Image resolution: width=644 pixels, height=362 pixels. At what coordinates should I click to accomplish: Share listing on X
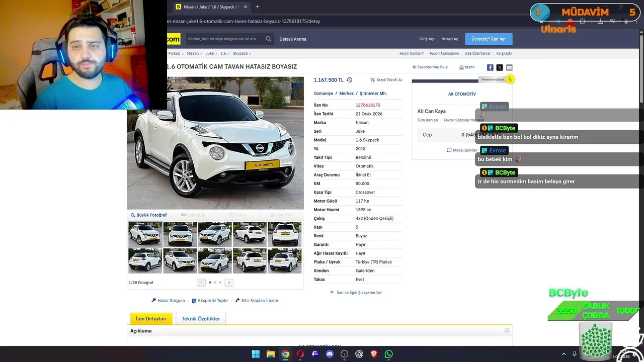[500, 67]
